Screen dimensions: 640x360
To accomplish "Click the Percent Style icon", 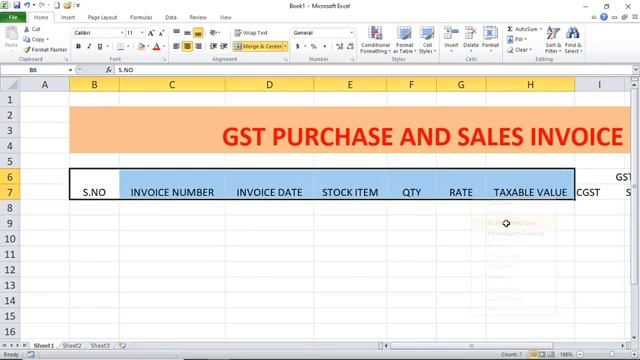I will pos(313,47).
